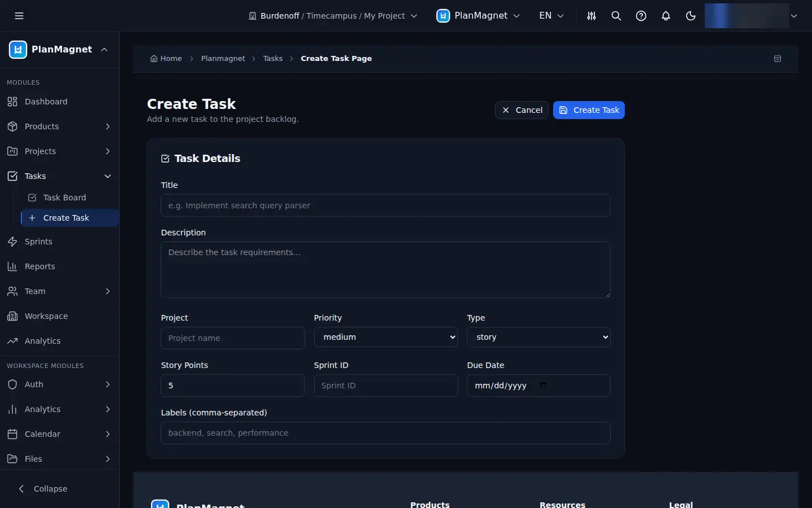This screenshot has width=812, height=508.
Task: Open the Type dropdown
Action: pos(539,337)
